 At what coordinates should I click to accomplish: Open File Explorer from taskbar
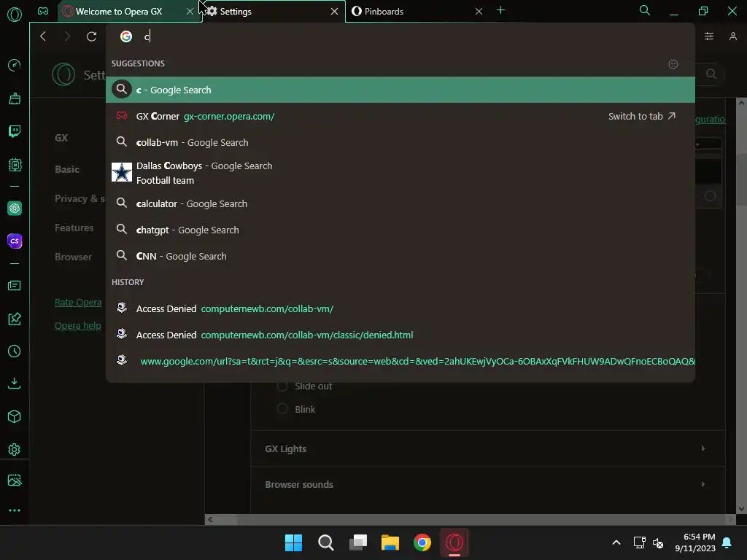click(x=390, y=542)
